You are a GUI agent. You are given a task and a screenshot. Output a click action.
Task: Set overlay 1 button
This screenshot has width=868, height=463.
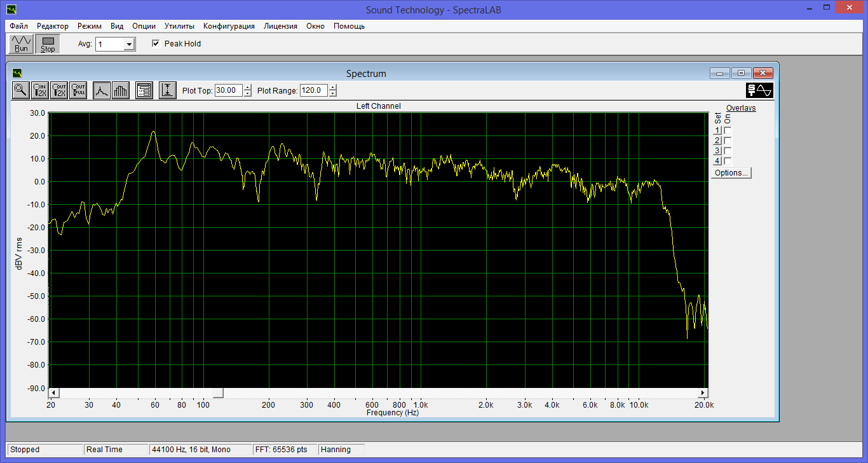[x=717, y=130]
